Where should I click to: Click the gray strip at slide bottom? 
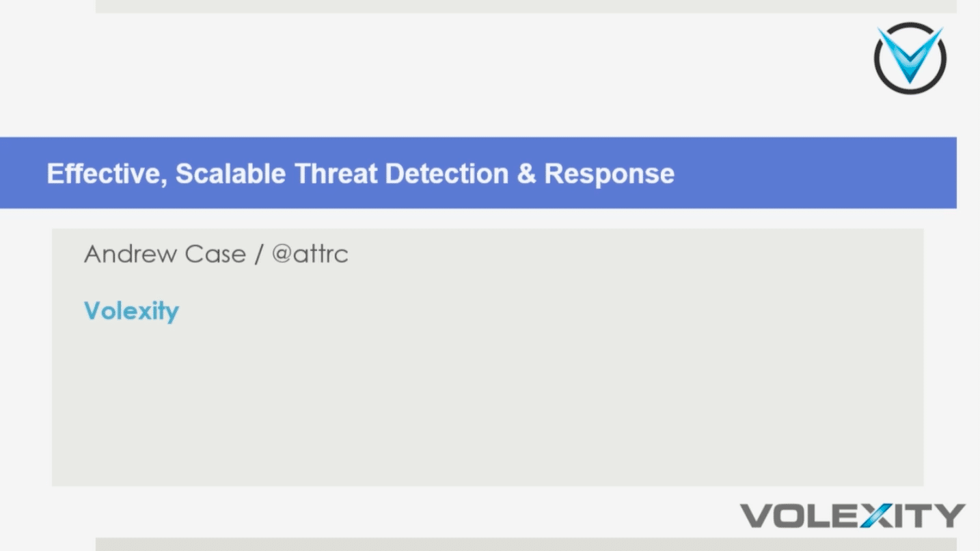pyautogui.click(x=526, y=544)
